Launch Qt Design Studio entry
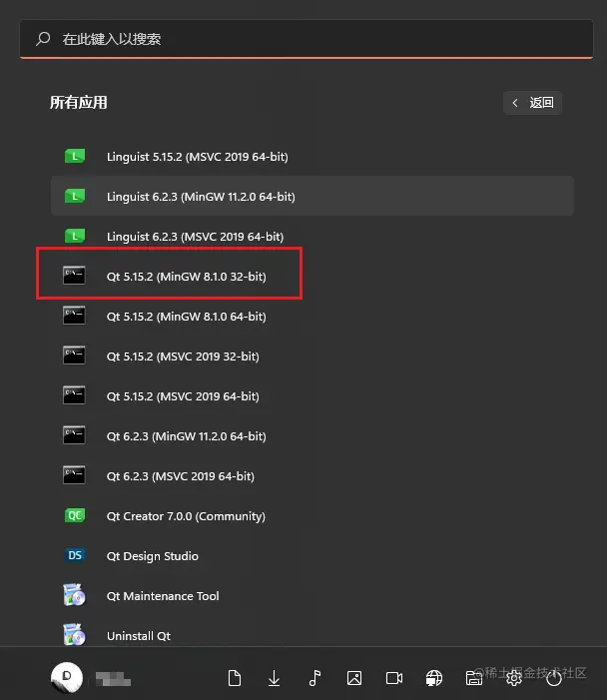607x700 pixels. pos(311,555)
